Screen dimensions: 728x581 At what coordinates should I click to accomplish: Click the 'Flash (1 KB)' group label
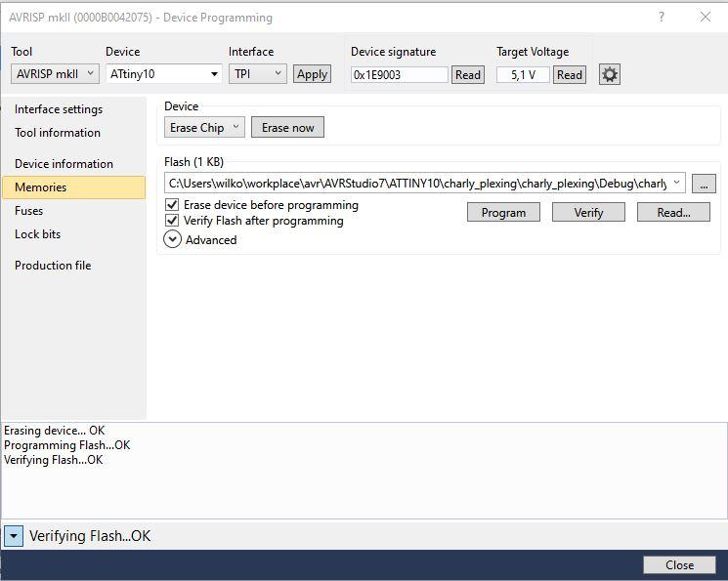(x=193, y=161)
